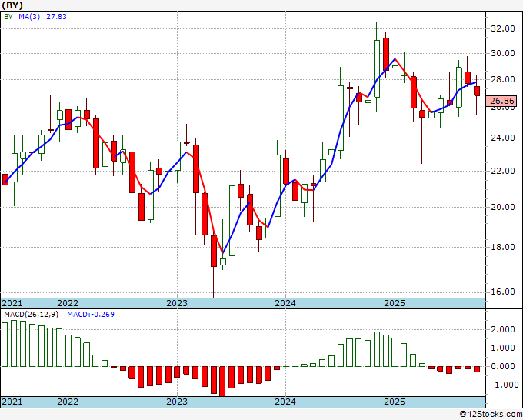Click the 2.000 MACD axis label
The height and width of the screenshot is (420, 523).
tap(501, 329)
